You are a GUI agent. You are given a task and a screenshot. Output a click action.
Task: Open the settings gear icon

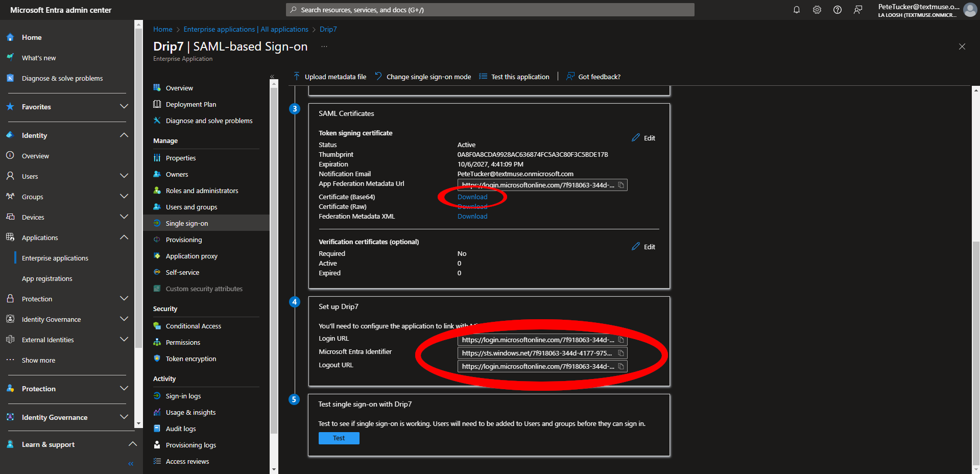click(x=817, y=10)
